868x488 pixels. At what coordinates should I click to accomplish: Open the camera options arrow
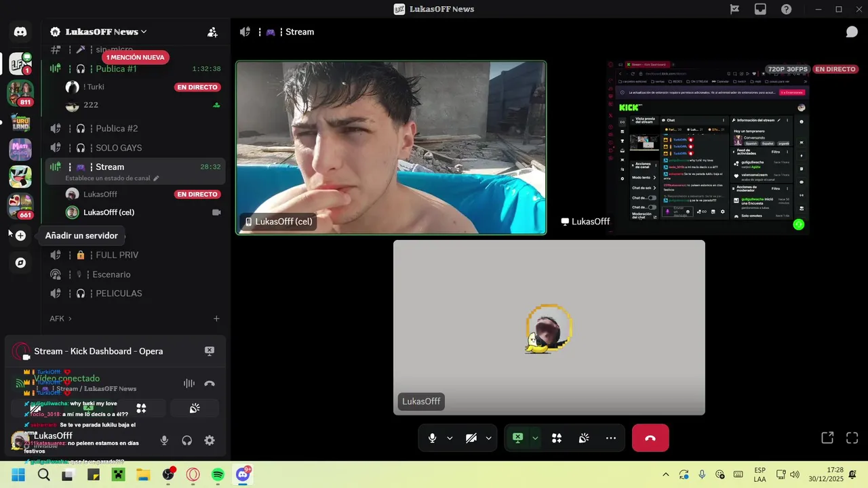(x=488, y=438)
